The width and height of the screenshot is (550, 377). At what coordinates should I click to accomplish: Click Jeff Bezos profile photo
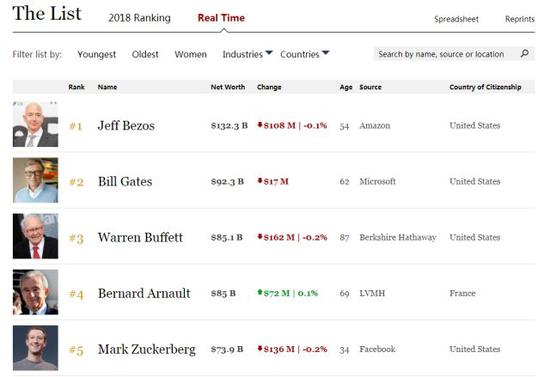pos(35,124)
